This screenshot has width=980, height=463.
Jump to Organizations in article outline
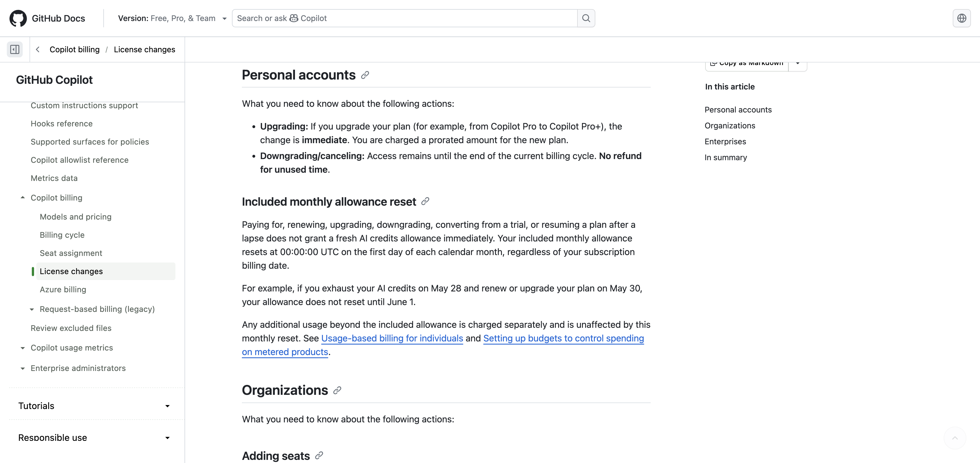pos(730,126)
